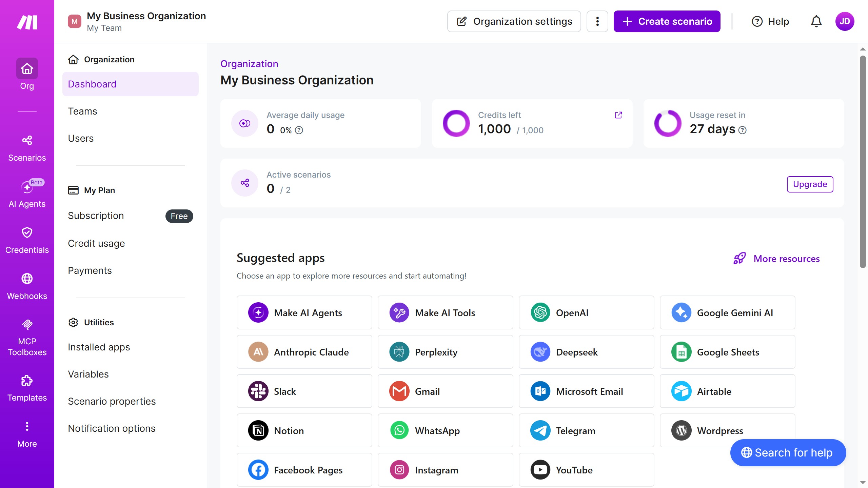The height and width of the screenshot is (488, 868).
Task: Open the Webhooks section
Action: 27,287
